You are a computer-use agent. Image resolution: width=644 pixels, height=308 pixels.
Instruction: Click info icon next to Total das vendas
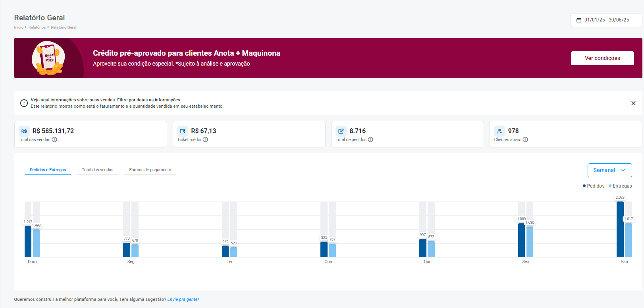[54, 139]
